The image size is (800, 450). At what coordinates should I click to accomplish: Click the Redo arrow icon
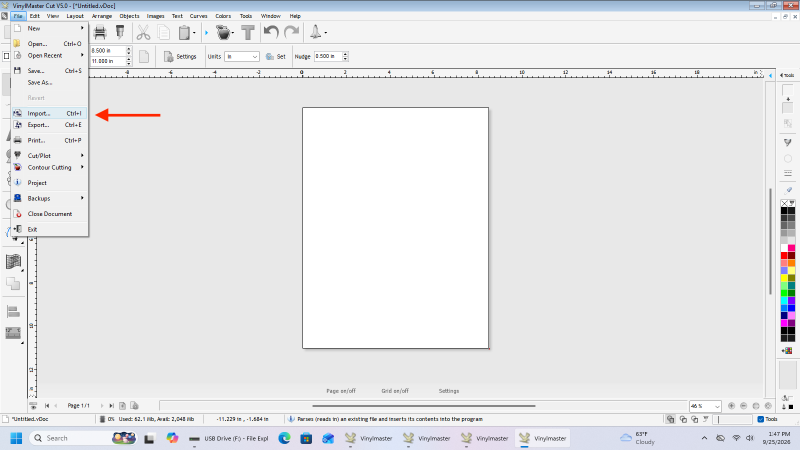(x=291, y=32)
